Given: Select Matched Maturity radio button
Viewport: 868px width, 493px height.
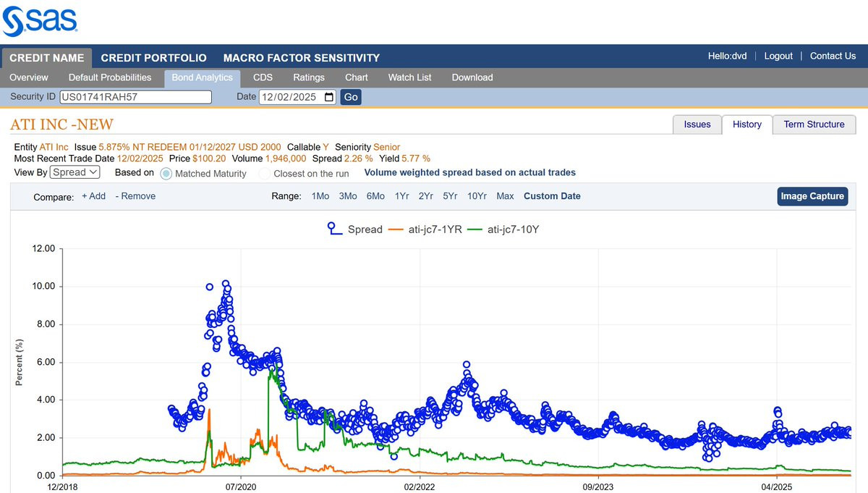Looking at the screenshot, I should pos(166,174).
